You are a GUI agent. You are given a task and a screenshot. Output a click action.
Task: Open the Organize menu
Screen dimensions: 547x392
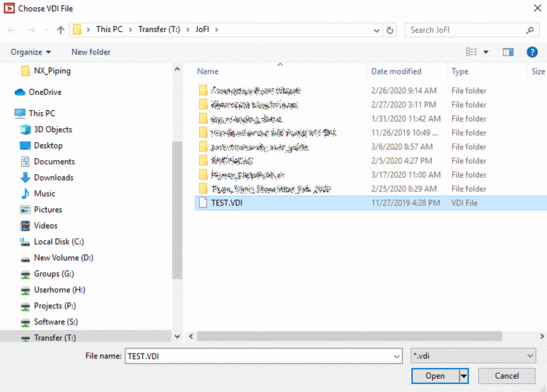click(31, 52)
